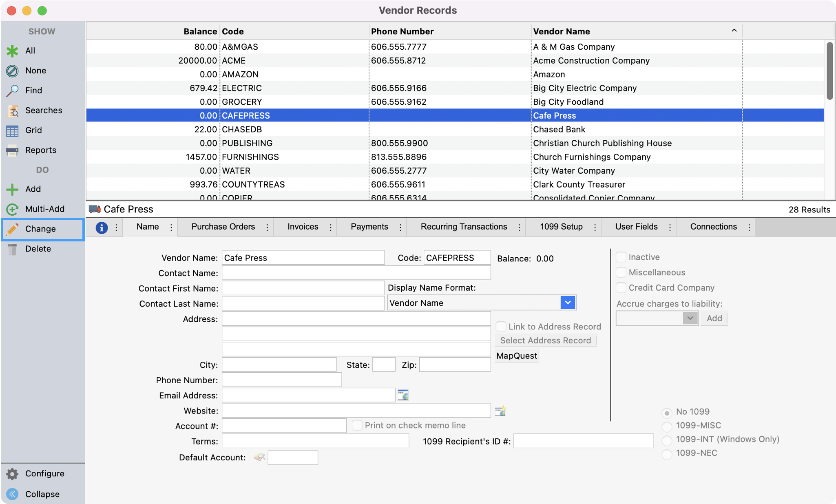
Task: Click the vendor list vertical scrollbar
Action: tap(829, 71)
